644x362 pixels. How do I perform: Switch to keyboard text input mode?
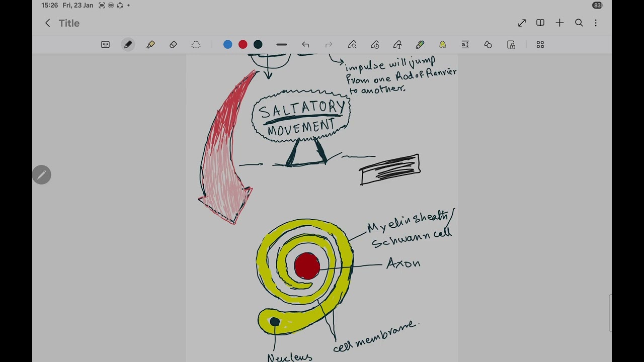point(105,45)
